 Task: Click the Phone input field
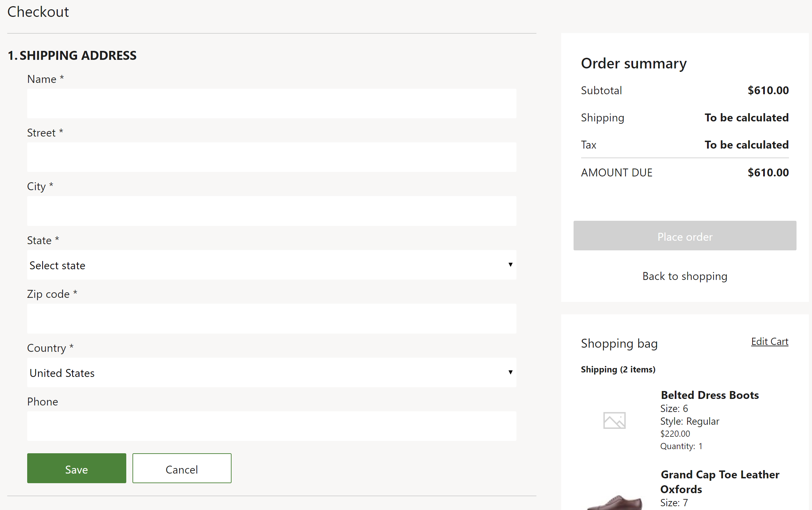point(271,426)
